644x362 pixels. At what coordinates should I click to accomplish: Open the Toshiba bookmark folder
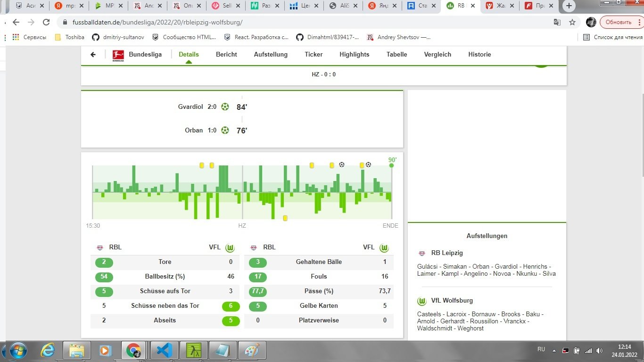coord(70,37)
